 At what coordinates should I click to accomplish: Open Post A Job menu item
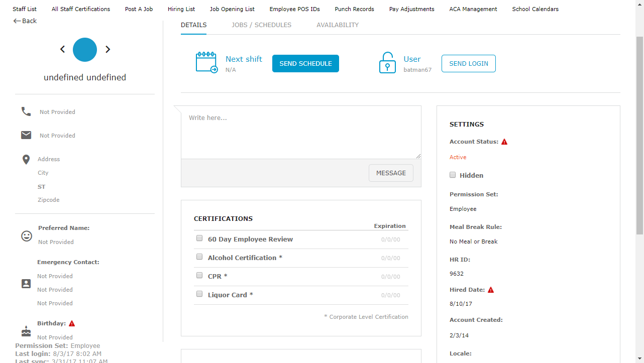[x=139, y=9]
